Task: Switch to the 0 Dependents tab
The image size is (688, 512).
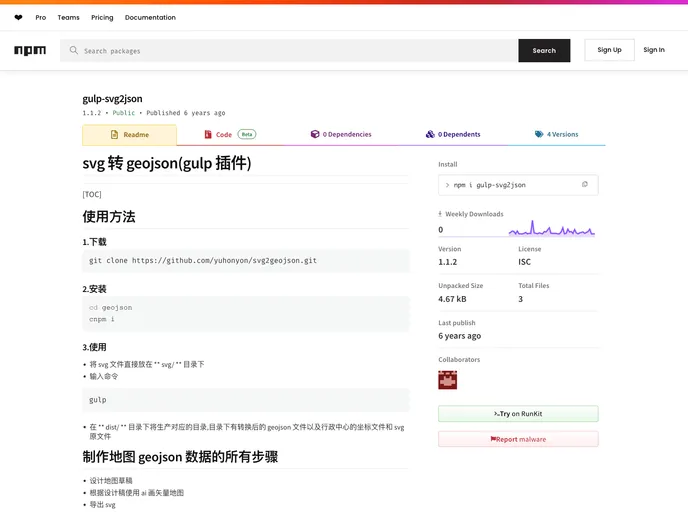Action: (x=453, y=135)
